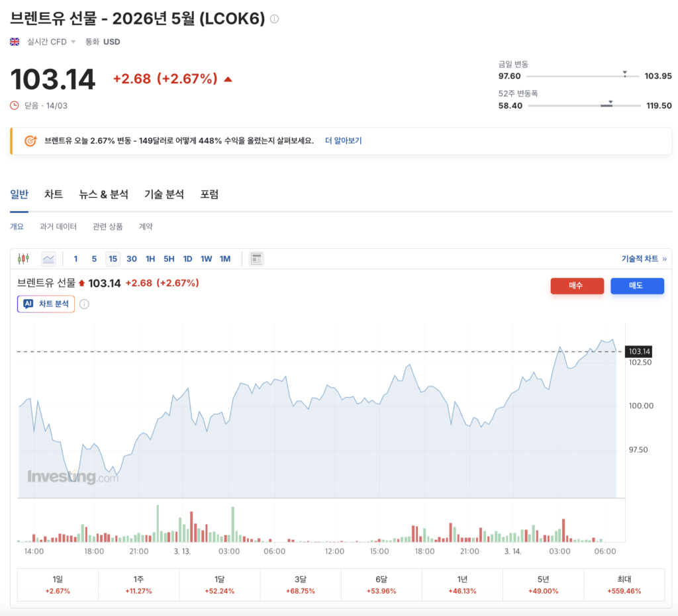The height and width of the screenshot is (616, 678).
Task: Switch to candlestick chart type icon
Action: 23,259
